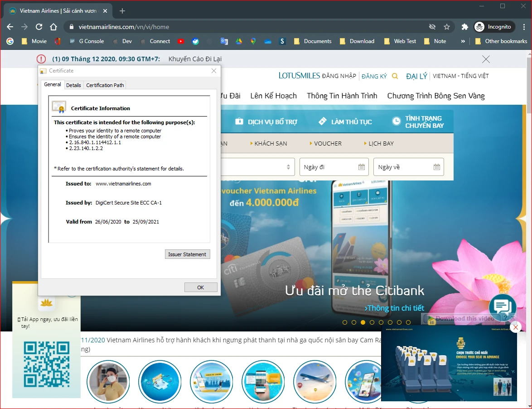Open the website search magnifier
532x409 pixels.
395,76
